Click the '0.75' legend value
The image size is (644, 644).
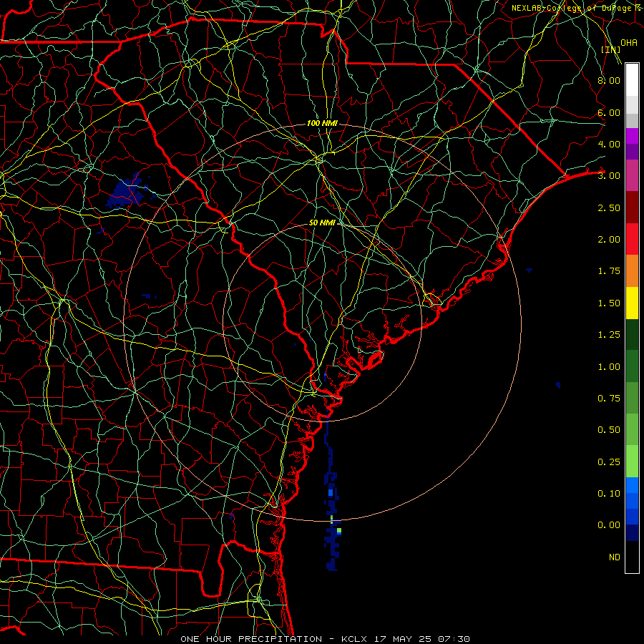pos(609,399)
